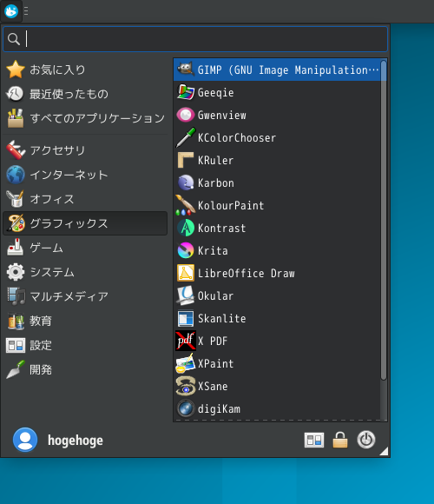Launch KolourPaint via its brush icon

point(186,205)
